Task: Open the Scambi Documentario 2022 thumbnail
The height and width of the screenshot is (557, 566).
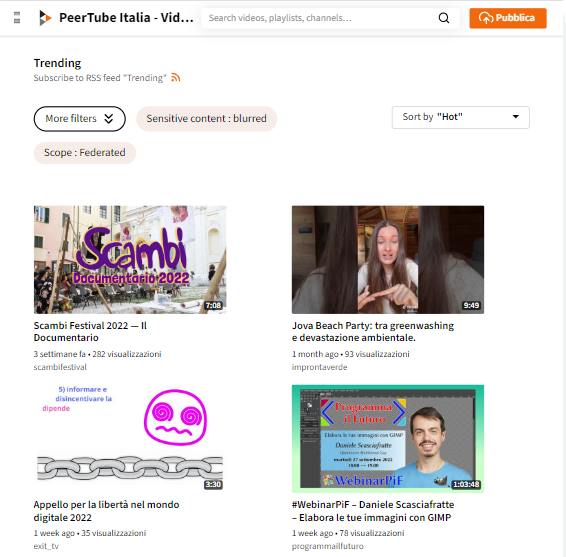Action: pyautogui.click(x=130, y=260)
